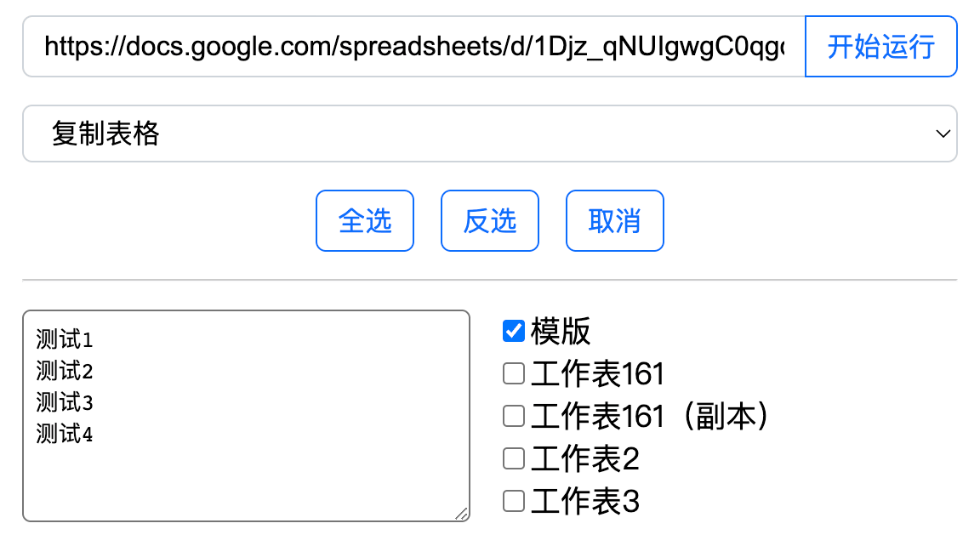This screenshot has height=546, width=980.
Task: Click the 开始运行 button
Action: [x=880, y=47]
